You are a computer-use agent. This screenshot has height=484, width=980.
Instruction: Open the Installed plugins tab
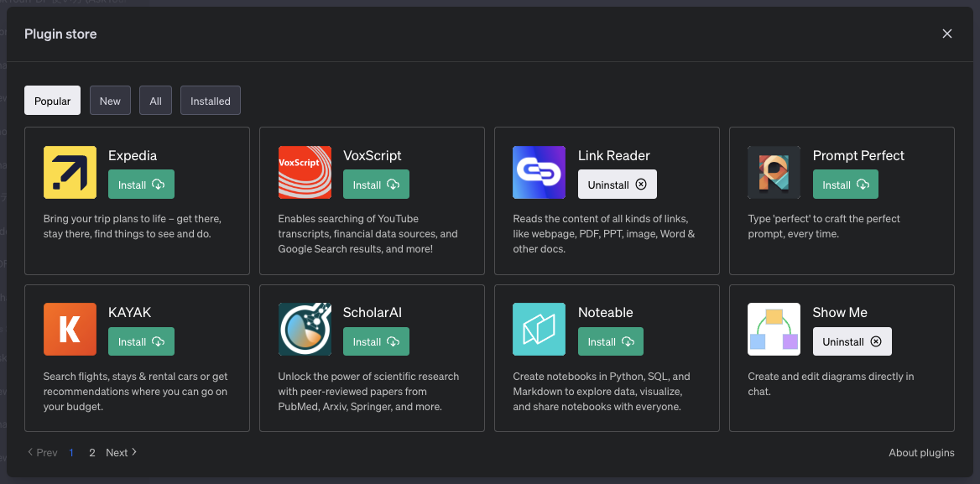coord(211,101)
